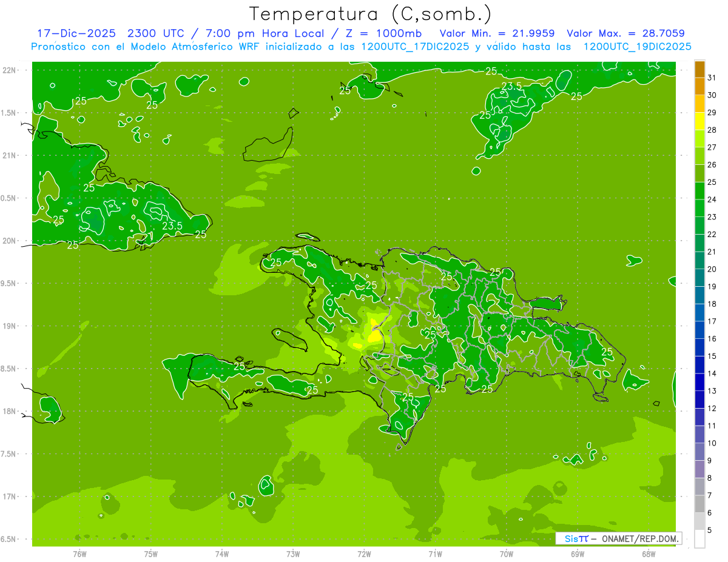This screenshot has width=728, height=562.
Task: Pick the teal legend swatch between 19 and 20
Action: [x=699, y=278]
